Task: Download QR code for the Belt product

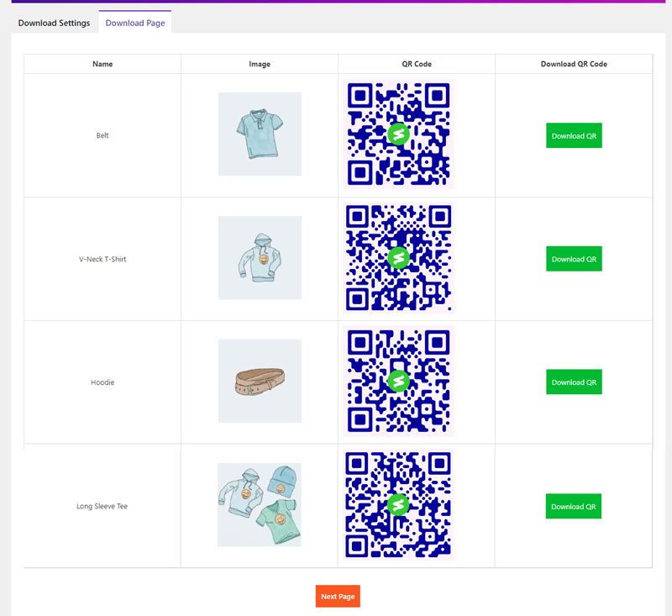Action: click(574, 135)
